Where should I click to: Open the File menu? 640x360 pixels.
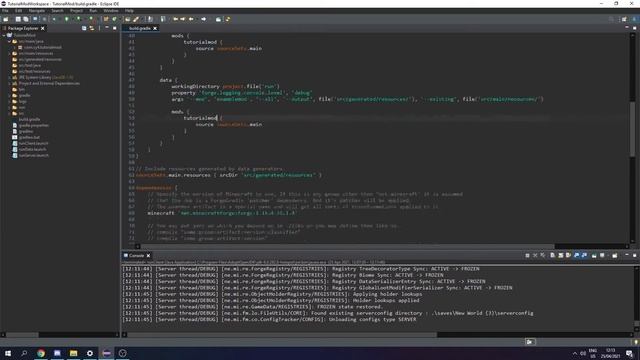(5, 11)
